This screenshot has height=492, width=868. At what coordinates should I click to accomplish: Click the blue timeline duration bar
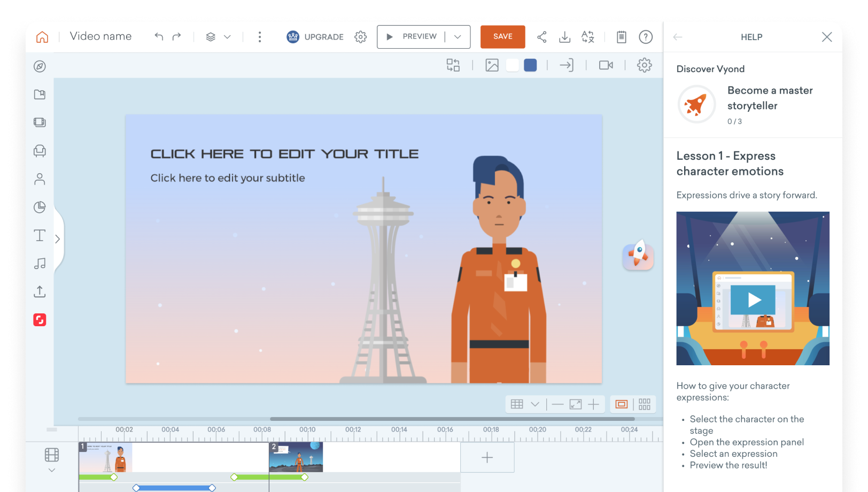[x=174, y=488]
